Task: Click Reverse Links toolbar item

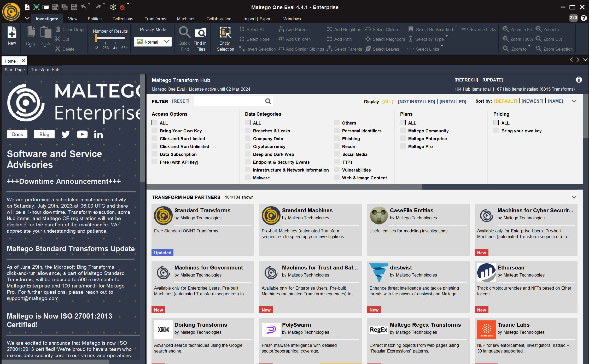Action: pos(479,30)
